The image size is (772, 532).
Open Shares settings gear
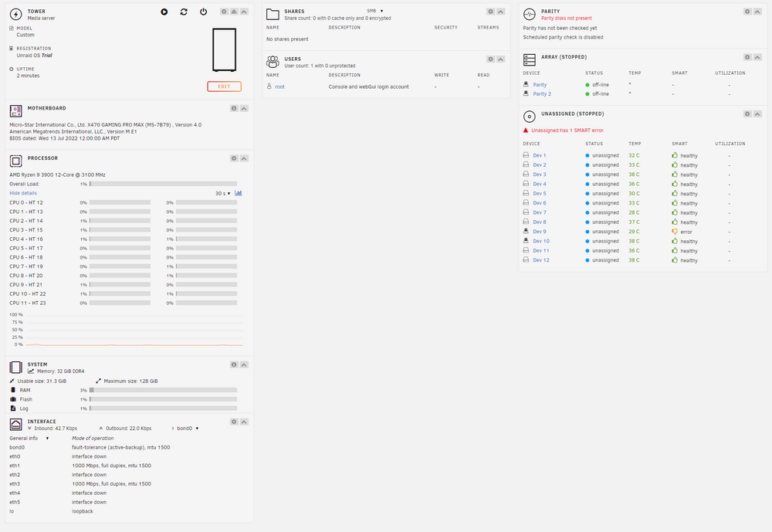tap(490, 12)
